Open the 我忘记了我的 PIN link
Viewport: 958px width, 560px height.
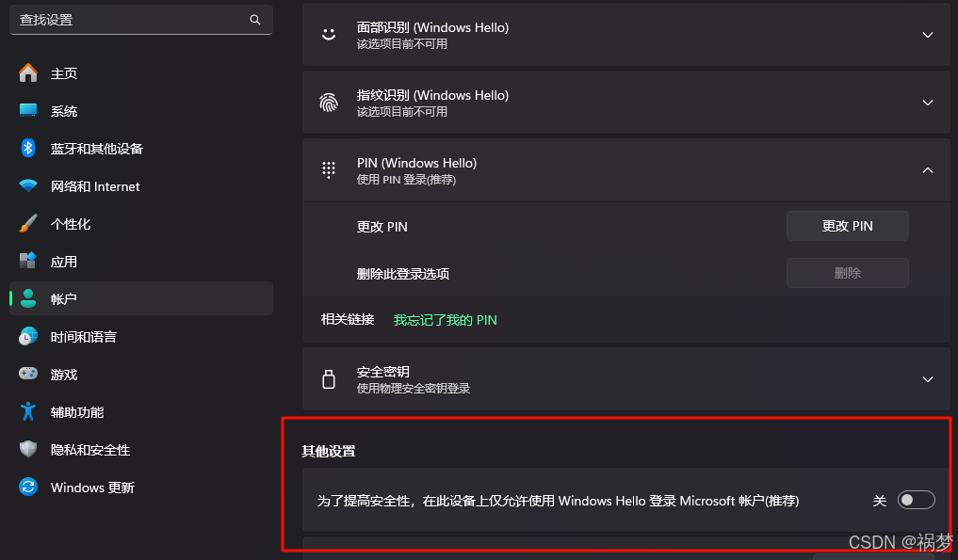click(x=445, y=320)
